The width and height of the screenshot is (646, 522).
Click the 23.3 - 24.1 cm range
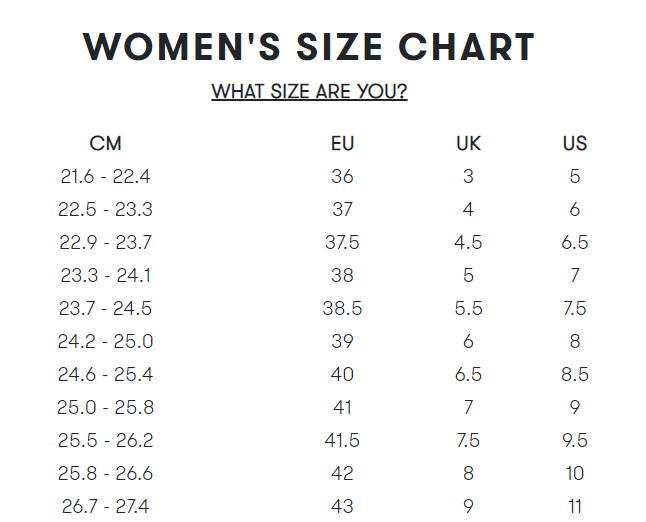click(x=105, y=275)
